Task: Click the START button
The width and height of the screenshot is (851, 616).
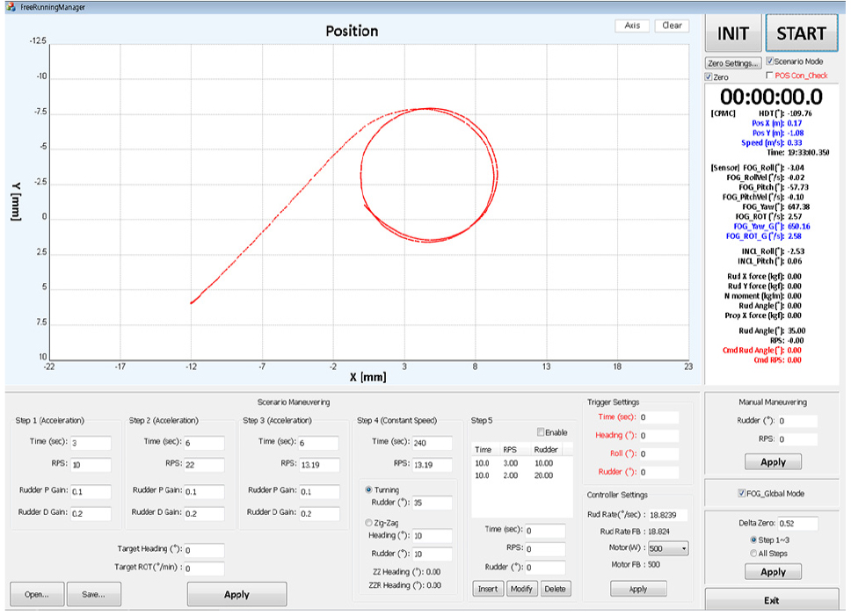Action: click(x=801, y=33)
